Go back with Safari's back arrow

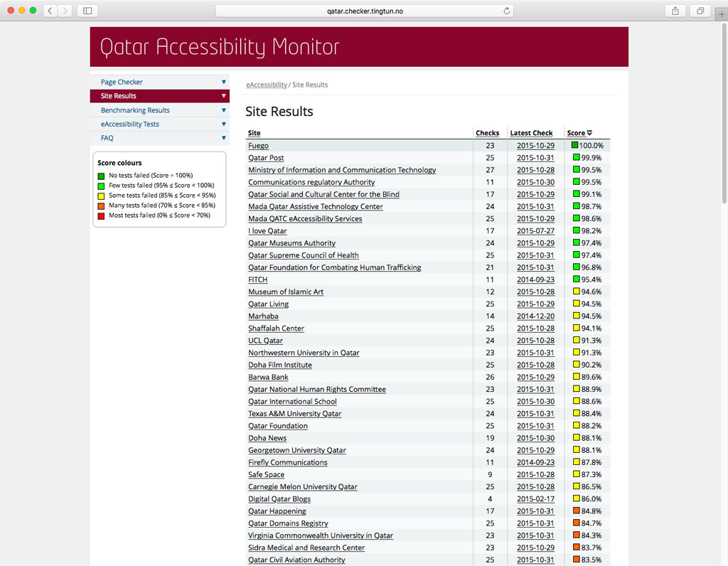[50, 11]
